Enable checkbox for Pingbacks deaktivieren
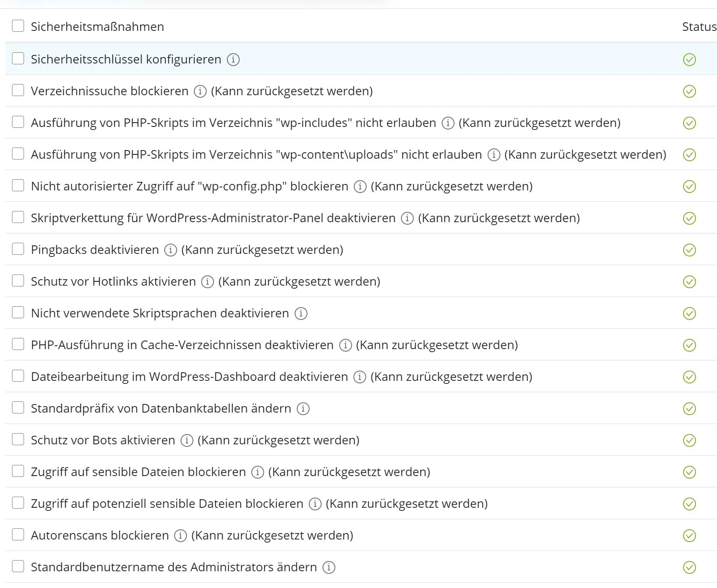 tap(18, 249)
